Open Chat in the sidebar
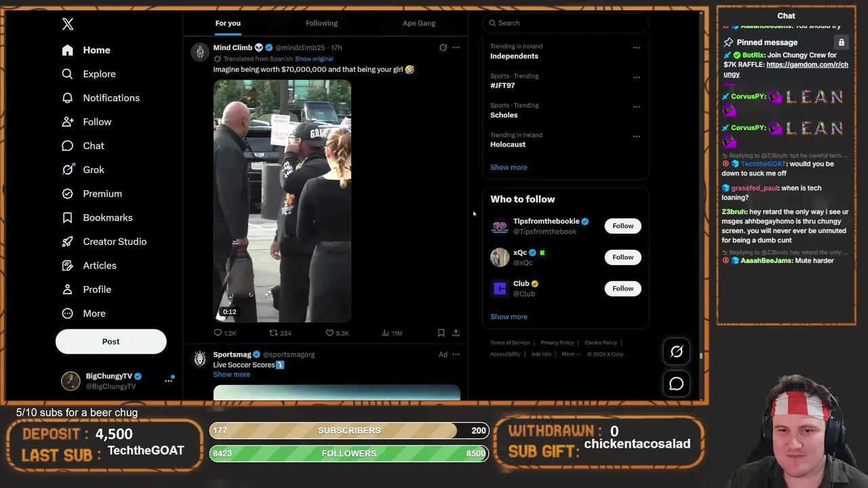Image resolution: width=868 pixels, height=488 pixels. [83, 146]
